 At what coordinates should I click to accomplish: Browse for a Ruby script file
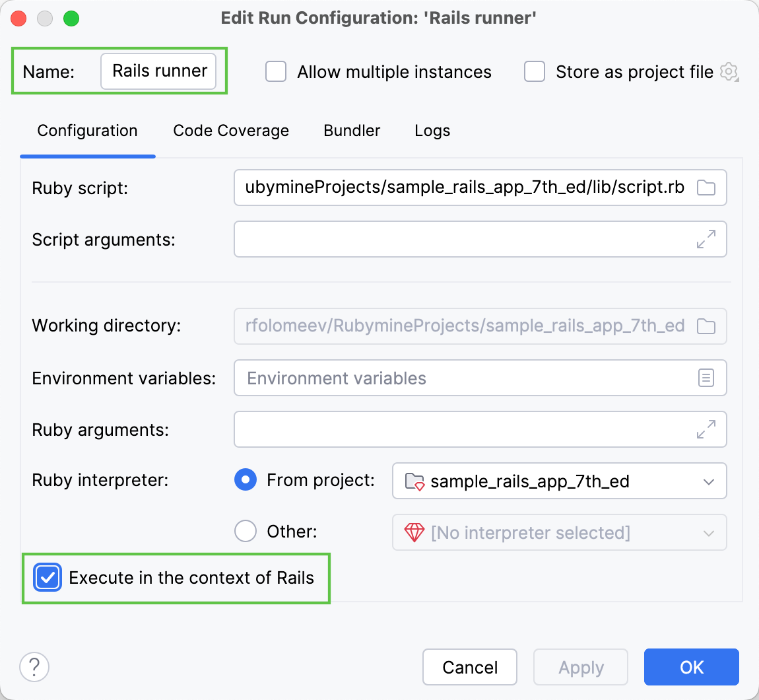(x=706, y=188)
